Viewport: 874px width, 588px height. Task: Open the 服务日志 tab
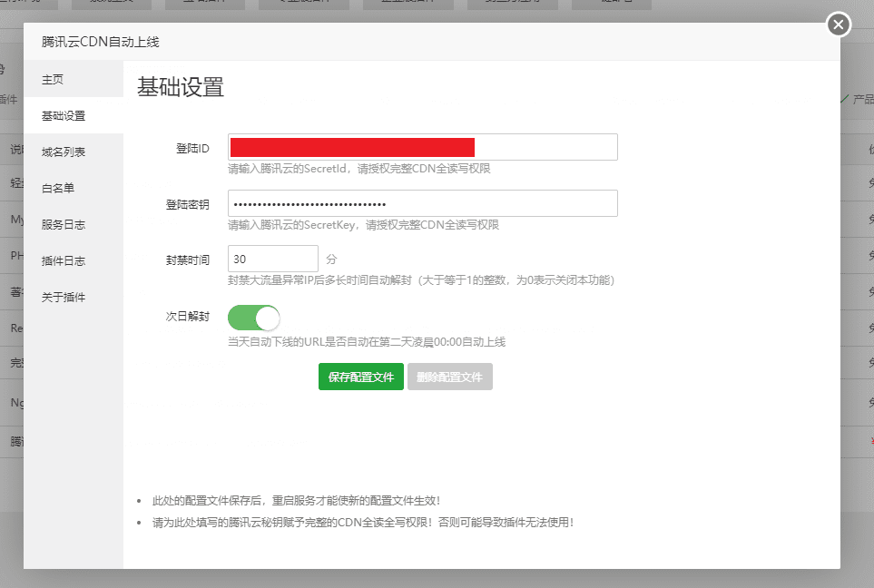click(74, 224)
